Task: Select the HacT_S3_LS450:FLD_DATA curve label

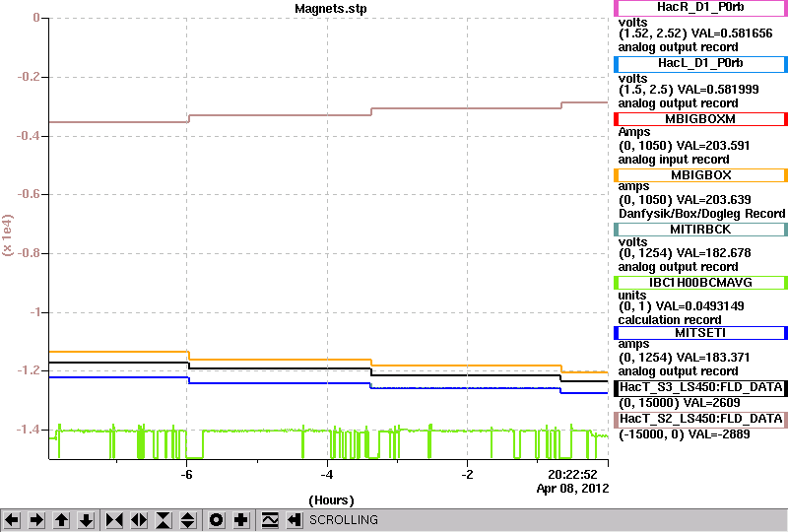Action: pyautogui.click(x=700, y=388)
